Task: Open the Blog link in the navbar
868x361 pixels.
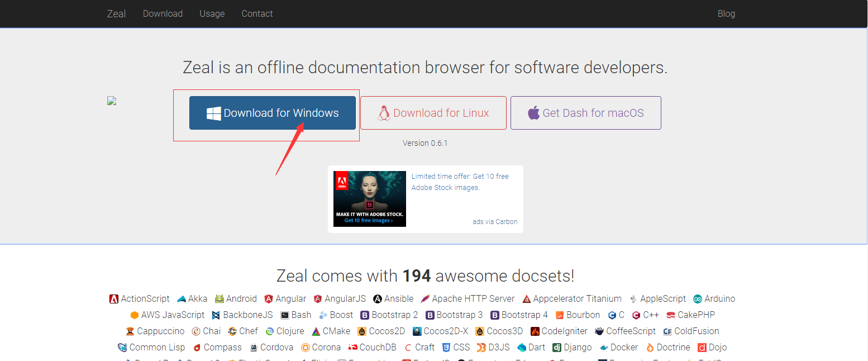Action: 726,13
